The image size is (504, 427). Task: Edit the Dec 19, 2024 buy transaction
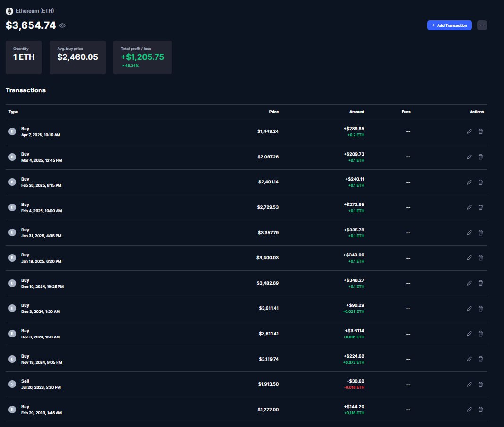click(469, 283)
